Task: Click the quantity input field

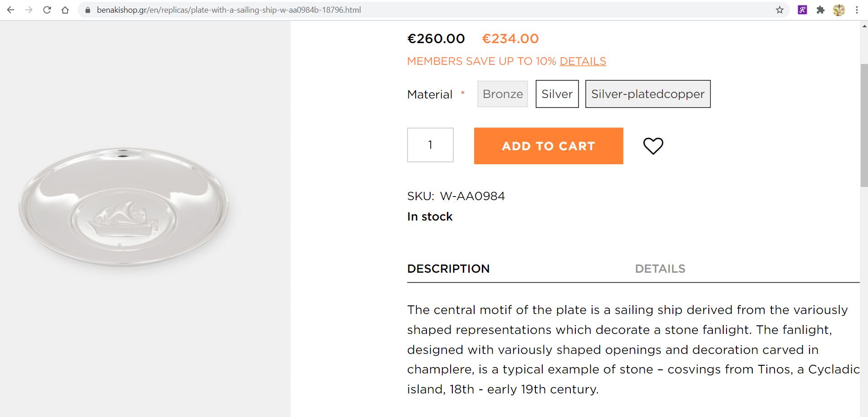Action: coord(430,145)
